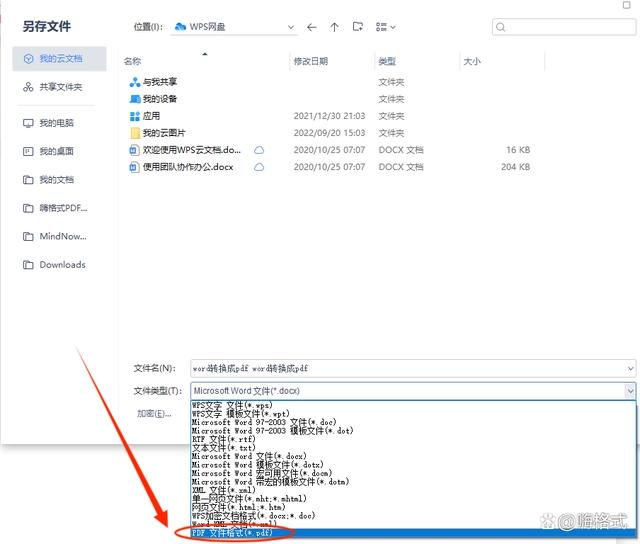Sort by 大小 column header
The width and height of the screenshot is (640, 544).
[x=472, y=61]
